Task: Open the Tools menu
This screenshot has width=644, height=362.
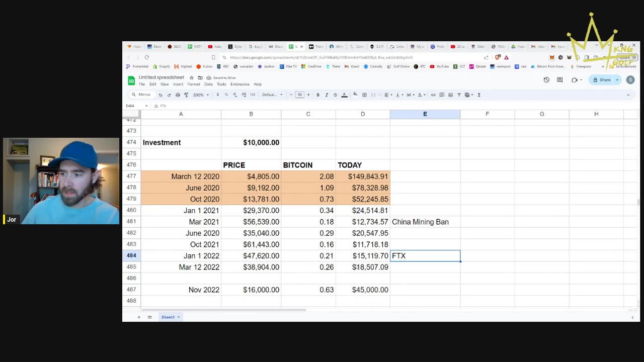Action: [221, 84]
